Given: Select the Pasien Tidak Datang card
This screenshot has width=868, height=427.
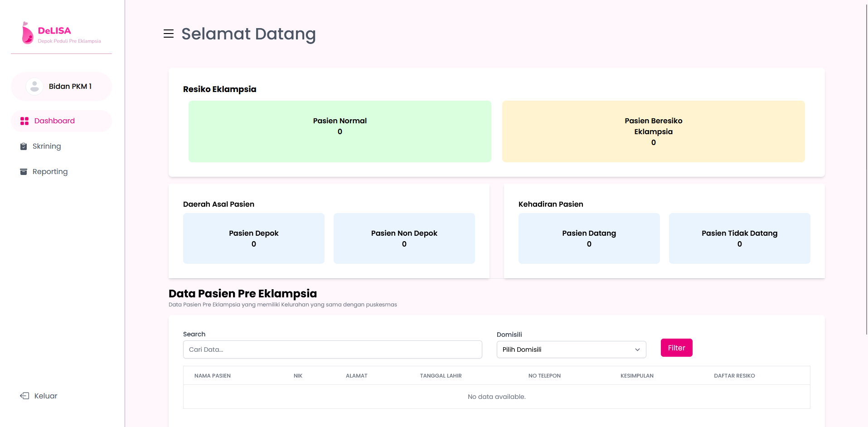Looking at the screenshot, I should point(740,238).
